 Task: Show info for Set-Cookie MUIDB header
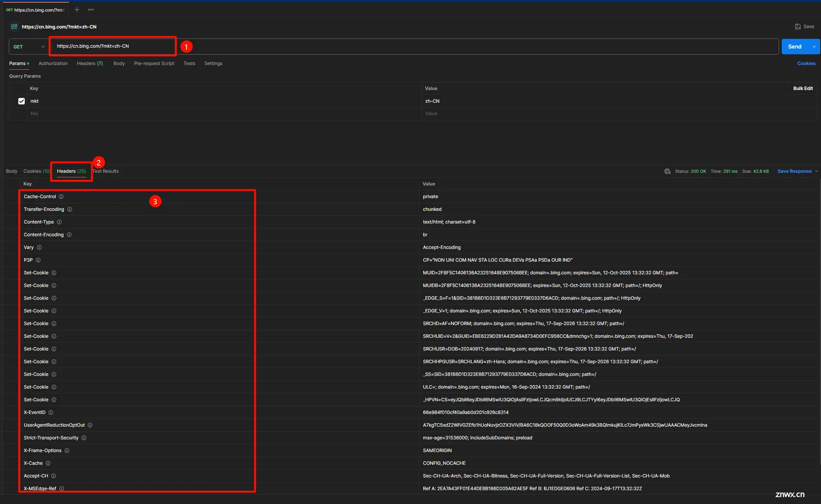[54, 285]
